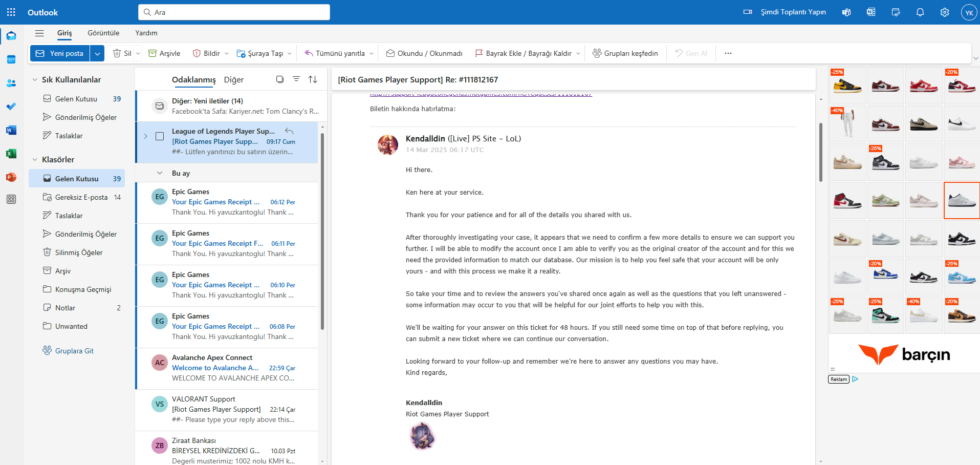Open Bildir dropdown arrow
980x465 pixels.
[227, 53]
